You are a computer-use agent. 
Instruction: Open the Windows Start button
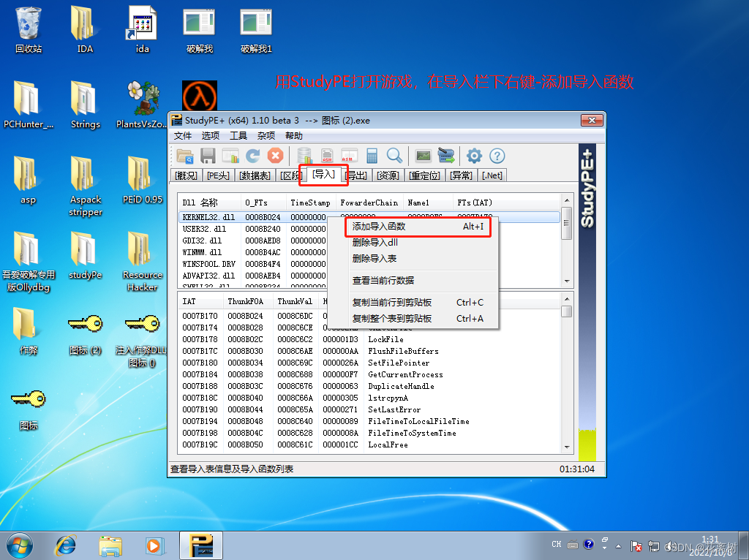19,545
